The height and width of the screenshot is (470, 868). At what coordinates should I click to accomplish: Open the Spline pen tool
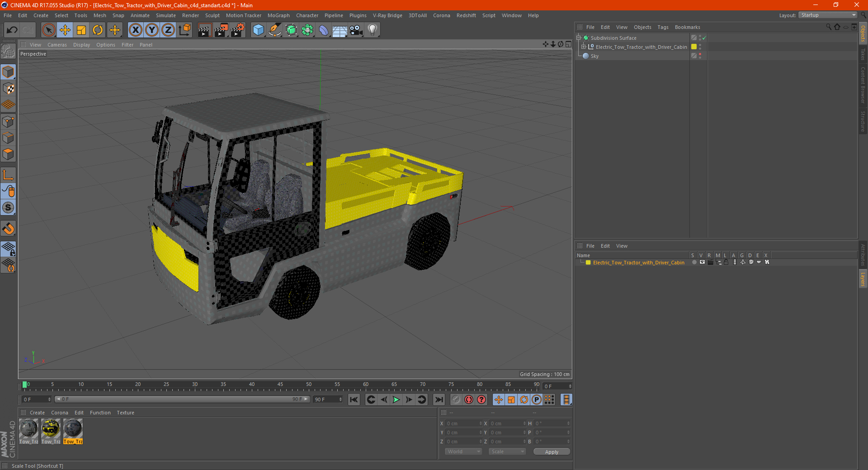(x=275, y=30)
